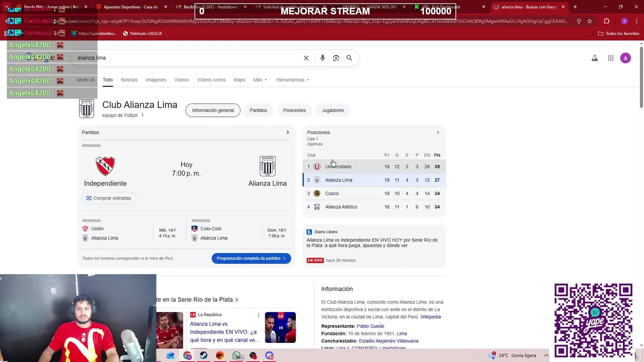Click the magnifying glass search icon
Image resolution: width=644 pixels, height=362 pixels.
tap(349, 58)
